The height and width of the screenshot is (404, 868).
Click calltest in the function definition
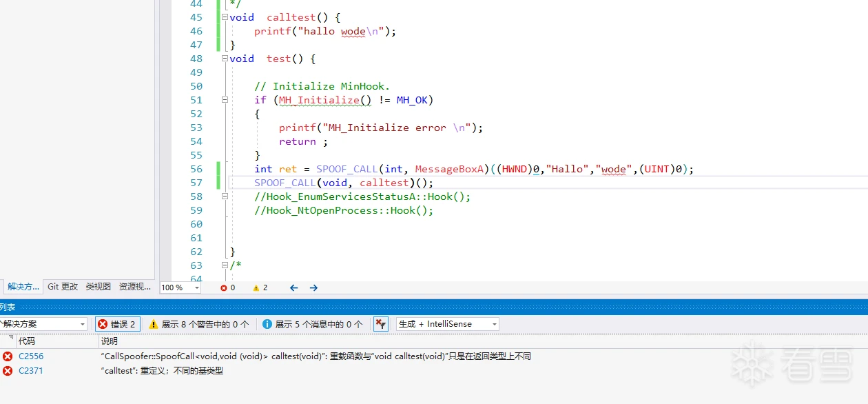click(x=291, y=17)
